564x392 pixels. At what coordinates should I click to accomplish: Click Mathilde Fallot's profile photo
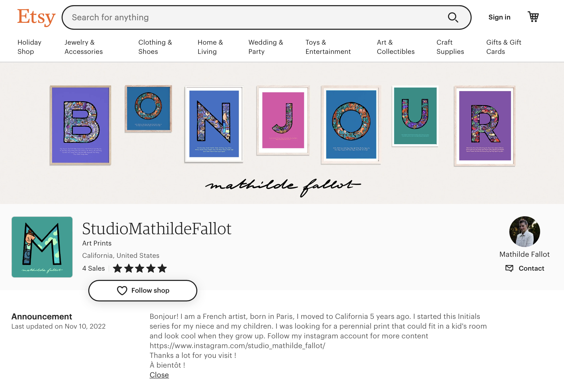[x=524, y=231]
